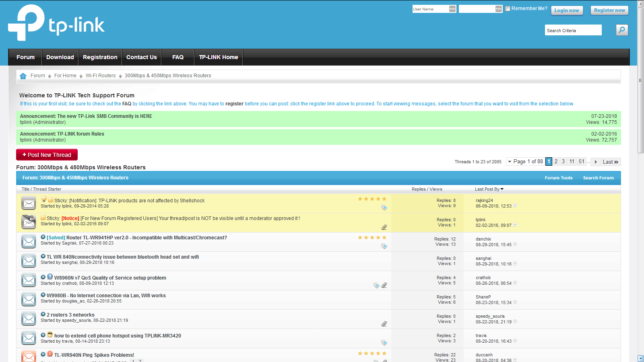
Task: Open For Home breadcrumb link
Action: coord(65,76)
